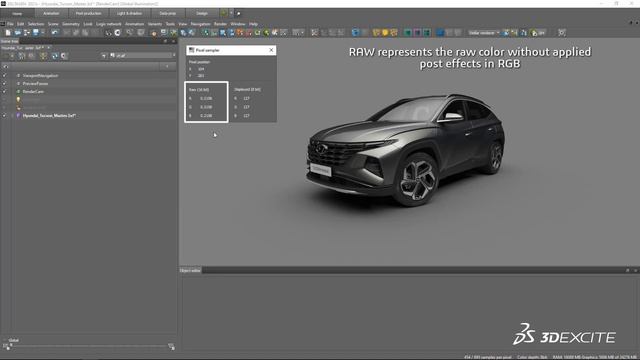Viewport: 640px width, 360px height.
Task: Click the blue globe toolbar icon
Action: 356,33
